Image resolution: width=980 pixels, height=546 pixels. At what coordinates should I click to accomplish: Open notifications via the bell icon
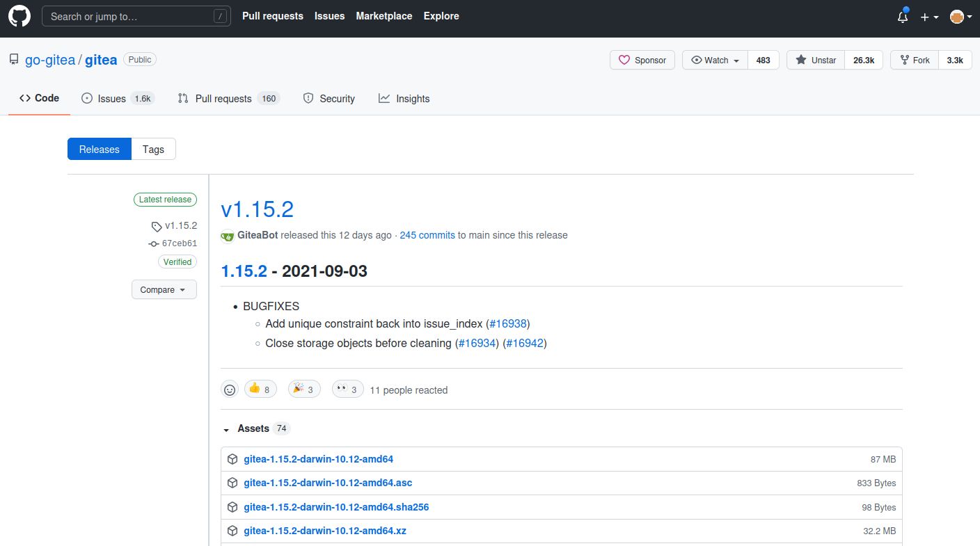point(902,16)
